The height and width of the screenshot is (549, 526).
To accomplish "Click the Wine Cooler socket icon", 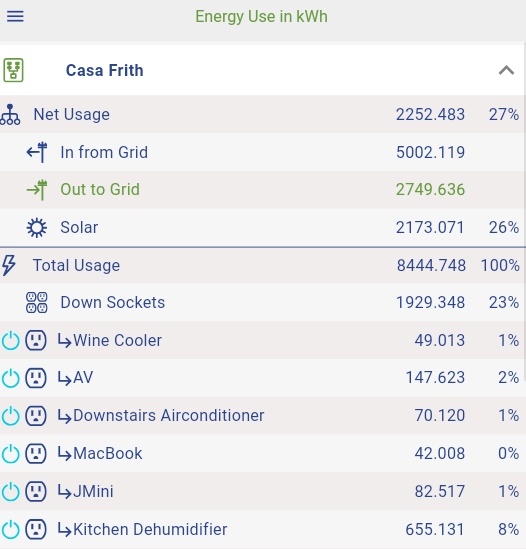I will click(36, 340).
